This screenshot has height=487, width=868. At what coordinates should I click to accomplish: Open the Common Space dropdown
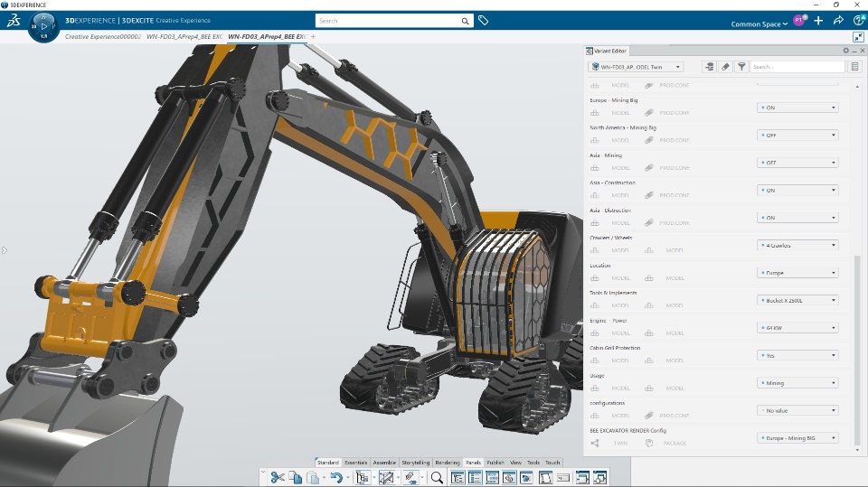point(759,23)
